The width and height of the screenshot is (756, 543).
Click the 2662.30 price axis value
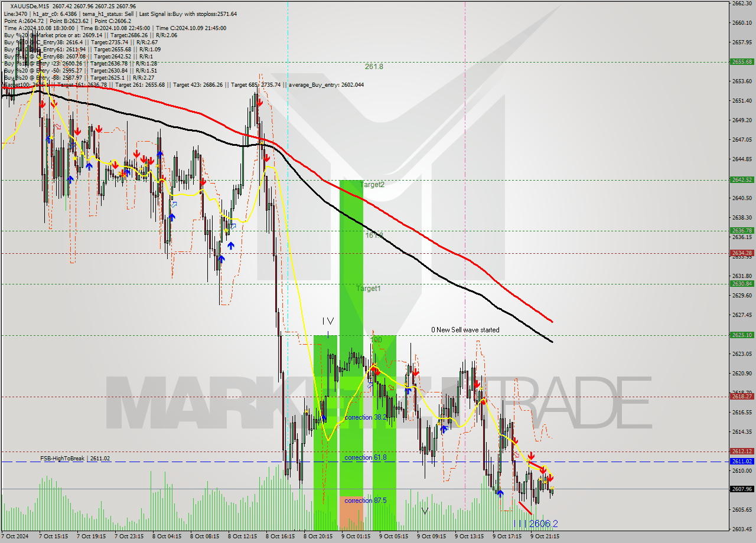pyautogui.click(x=742, y=4)
